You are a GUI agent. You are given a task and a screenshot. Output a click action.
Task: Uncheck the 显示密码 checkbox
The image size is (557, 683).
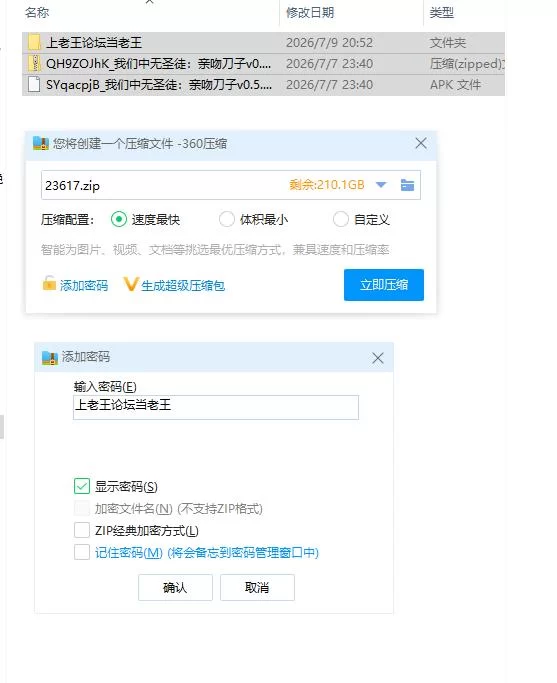(x=82, y=486)
